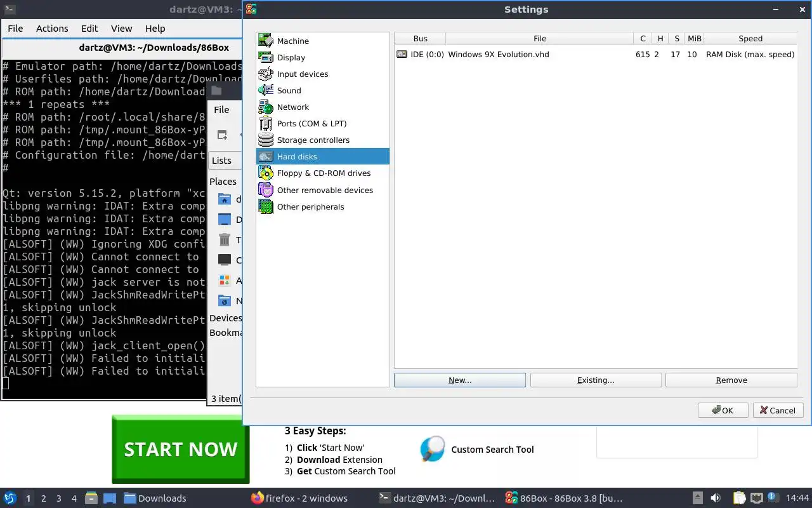Click the Input devices icon in the settings list
Image resolution: width=812 pixels, height=508 pixels.
266,74
